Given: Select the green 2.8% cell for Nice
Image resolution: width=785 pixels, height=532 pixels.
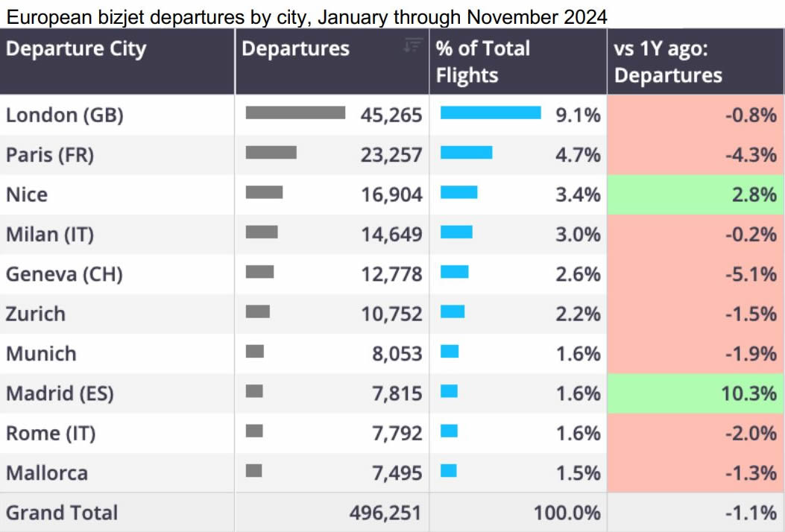Looking at the screenshot, I should click(x=696, y=194).
